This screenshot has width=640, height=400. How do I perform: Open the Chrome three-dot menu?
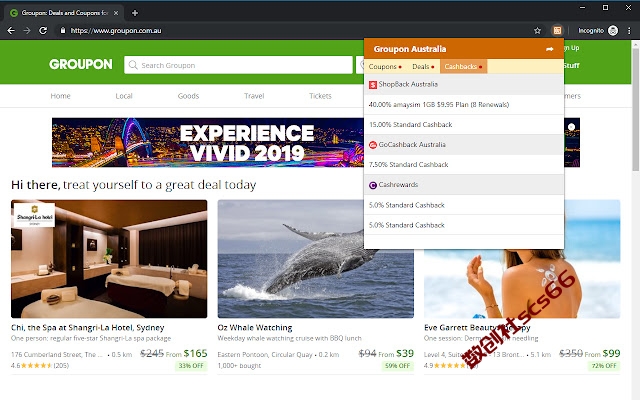click(x=629, y=31)
